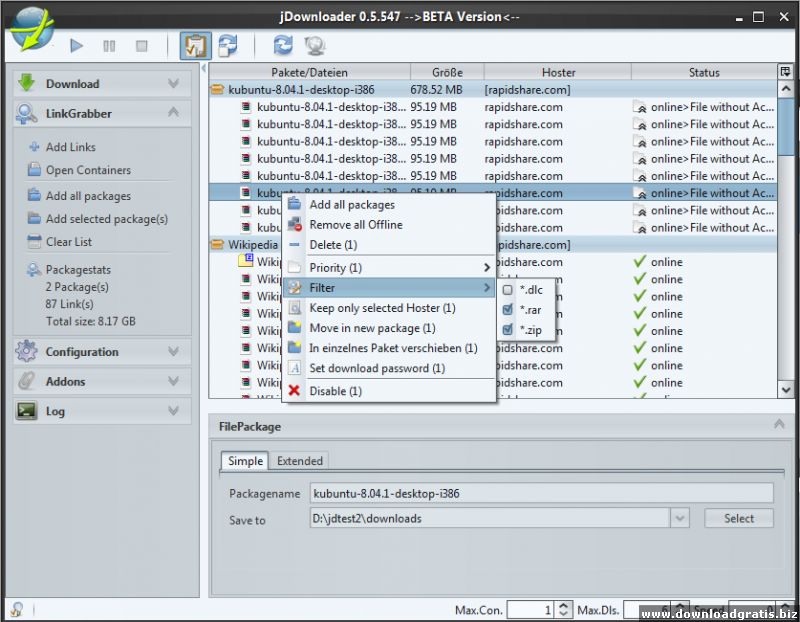Collapse the FilePackage panel
Screen dimensions: 800x622
click(779, 424)
